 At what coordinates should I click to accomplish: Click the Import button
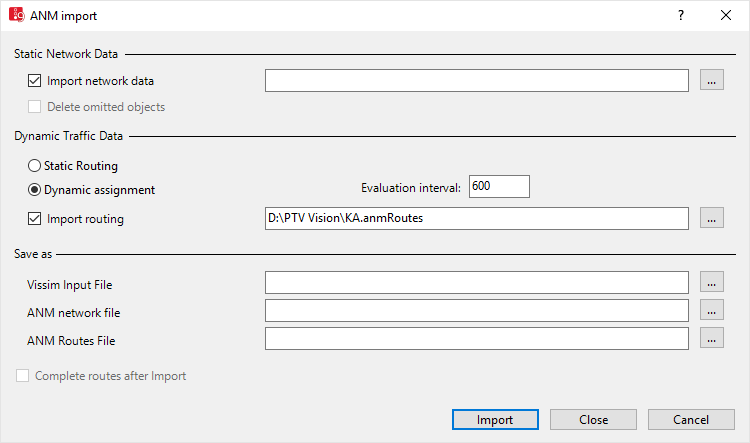[495, 420]
